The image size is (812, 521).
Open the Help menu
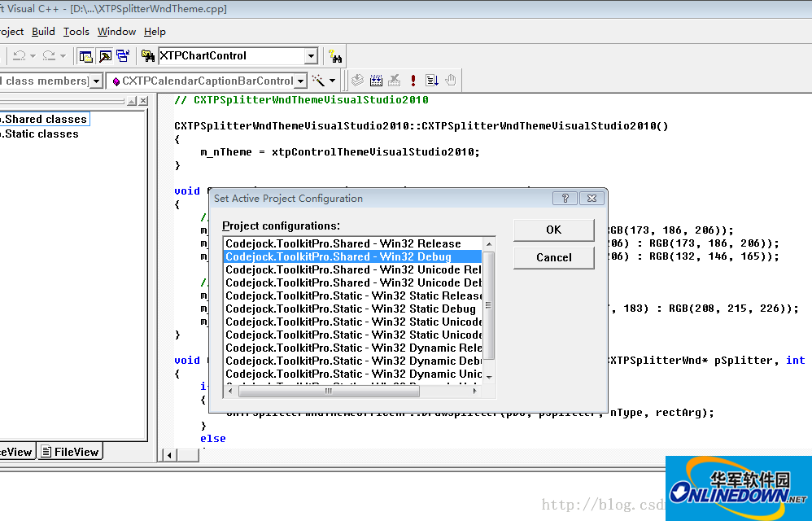(155, 32)
